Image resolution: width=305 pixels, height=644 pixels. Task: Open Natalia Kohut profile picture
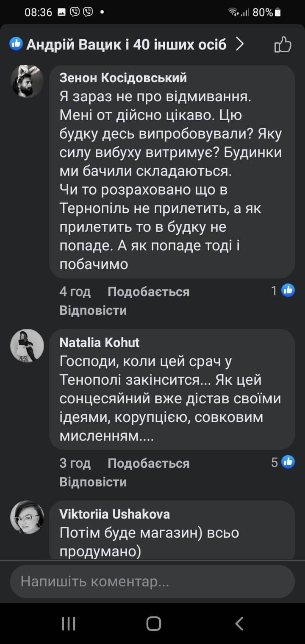(27, 345)
